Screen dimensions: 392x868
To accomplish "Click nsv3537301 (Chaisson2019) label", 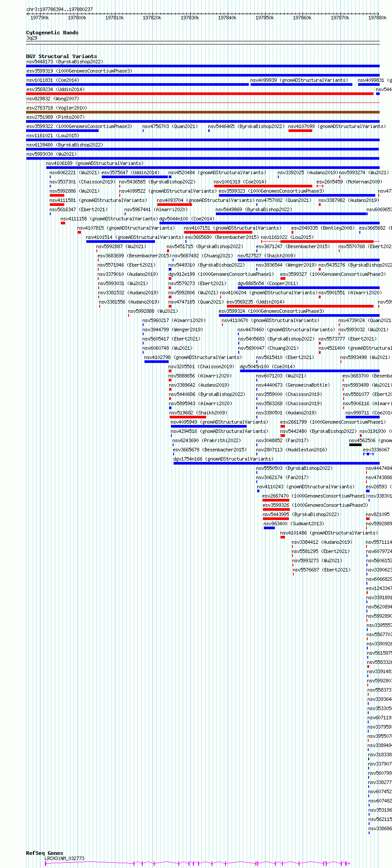I will click(82, 182).
